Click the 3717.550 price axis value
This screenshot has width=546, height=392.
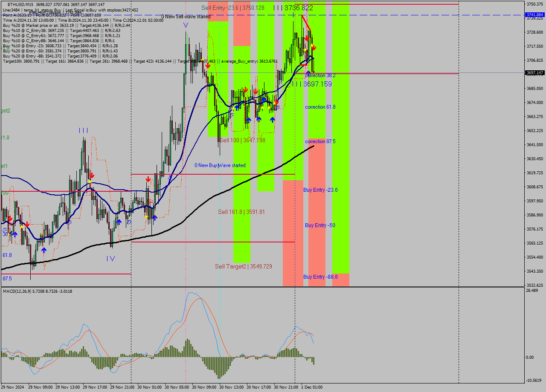point(535,46)
